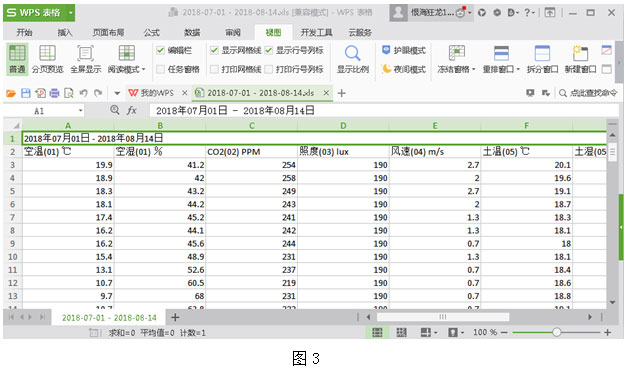Enable 护眼模式 eye protection mode
The width and height of the screenshot is (631, 374).
(x=404, y=50)
